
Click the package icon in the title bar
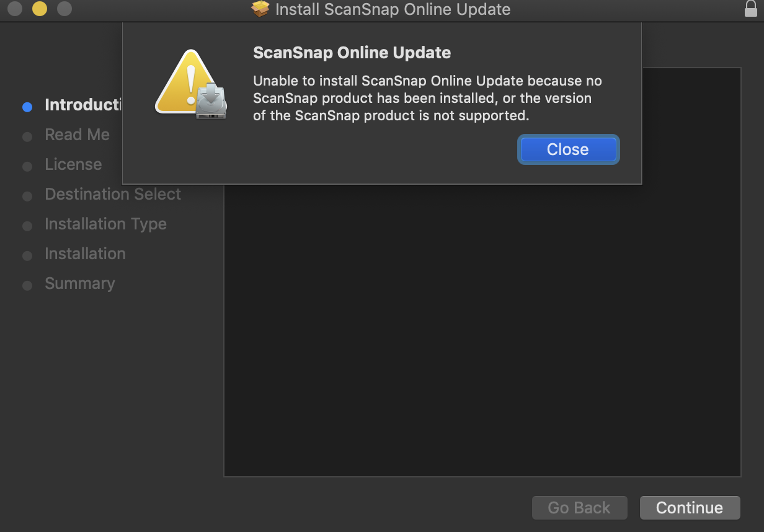tap(260, 9)
